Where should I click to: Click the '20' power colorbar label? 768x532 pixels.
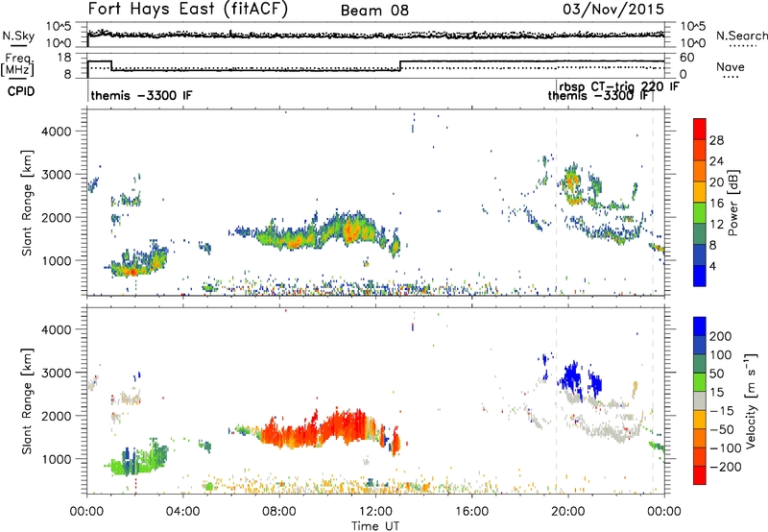[716, 182]
